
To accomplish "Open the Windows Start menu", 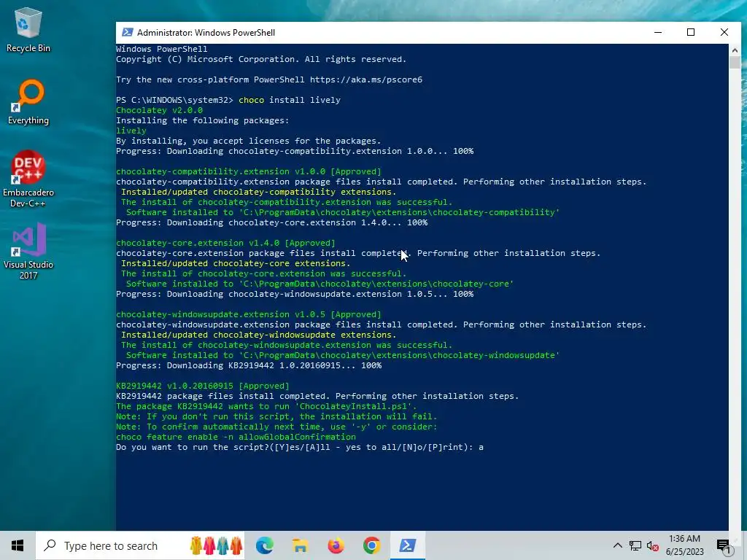I will (18, 545).
